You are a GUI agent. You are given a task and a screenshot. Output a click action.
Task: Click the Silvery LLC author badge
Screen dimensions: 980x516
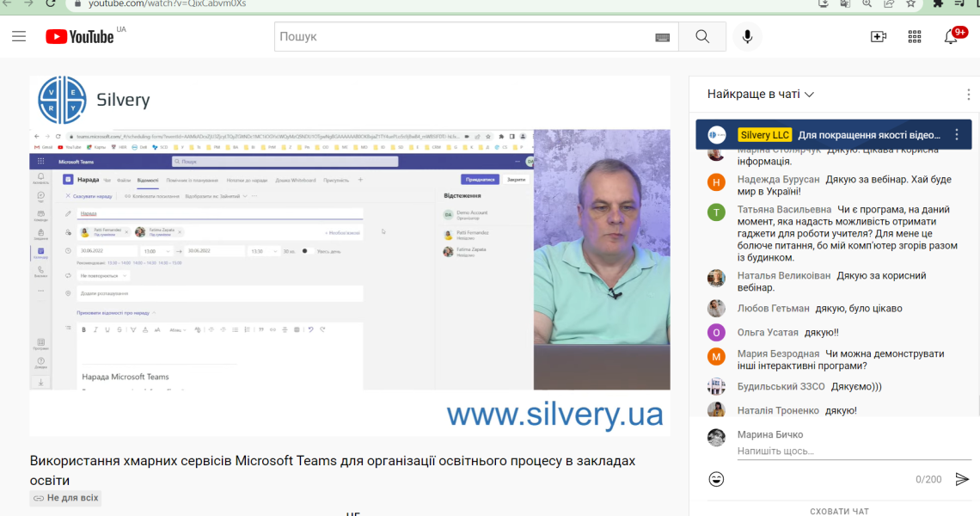coord(764,135)
